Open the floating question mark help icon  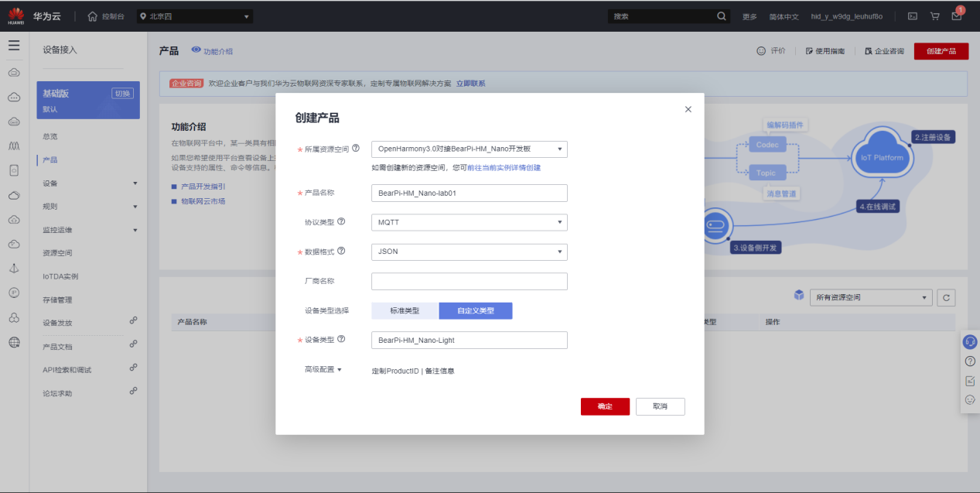(970, 361)
